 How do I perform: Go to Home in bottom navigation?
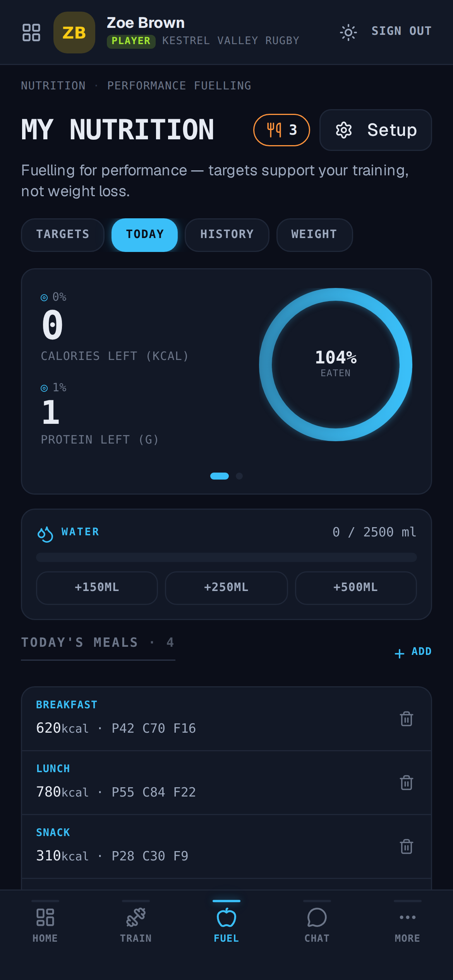coord(45,925)
